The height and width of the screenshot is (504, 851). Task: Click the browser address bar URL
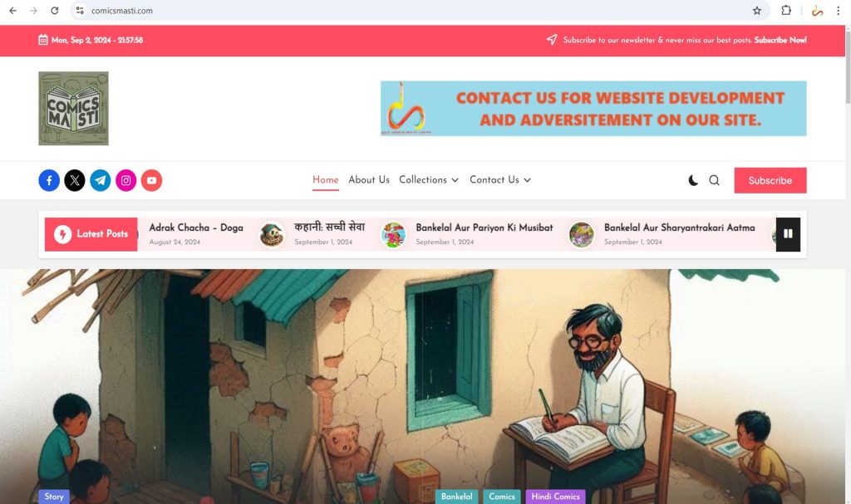click(x=121, y=10)
